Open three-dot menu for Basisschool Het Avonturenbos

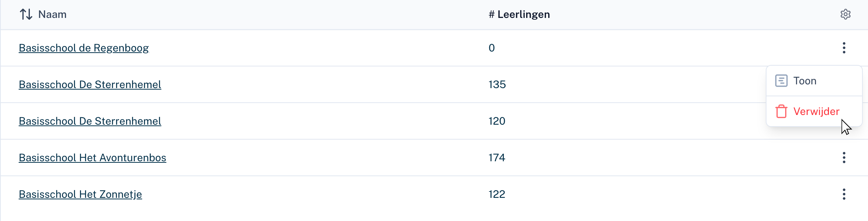point(844,158)
